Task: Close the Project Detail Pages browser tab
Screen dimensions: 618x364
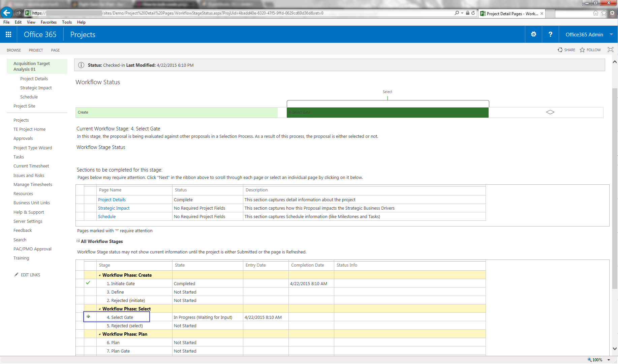Action: (542, 13)
